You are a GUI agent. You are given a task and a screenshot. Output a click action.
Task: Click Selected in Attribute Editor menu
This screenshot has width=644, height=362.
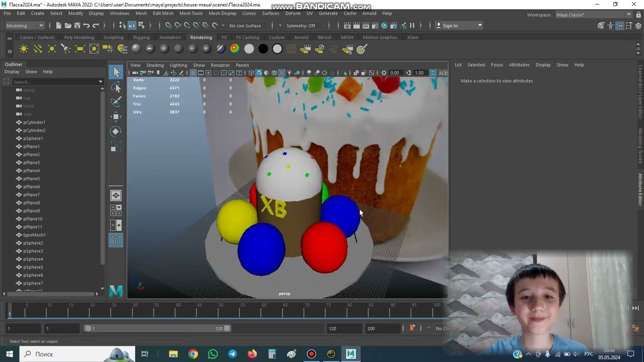click(x=476, y=64)
